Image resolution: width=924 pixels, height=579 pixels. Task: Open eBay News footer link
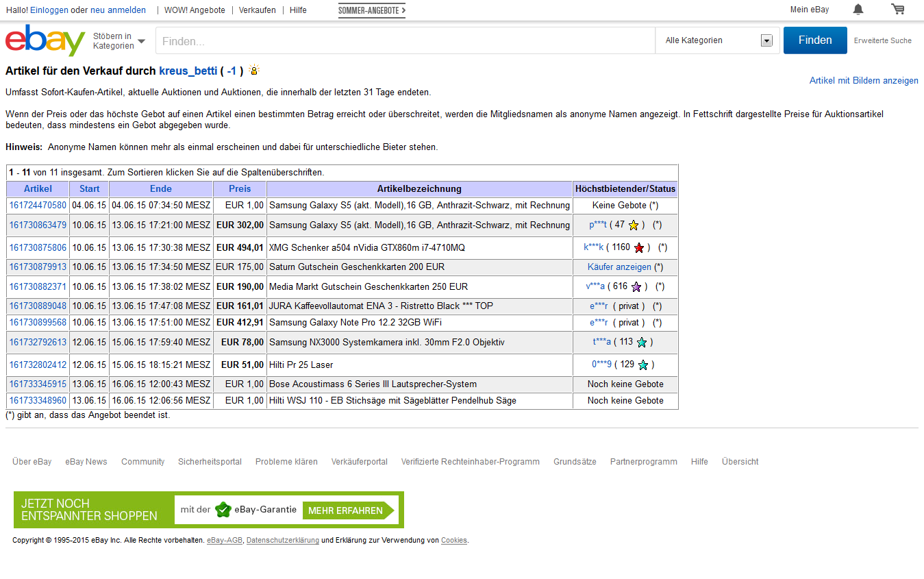pos(86,462)
